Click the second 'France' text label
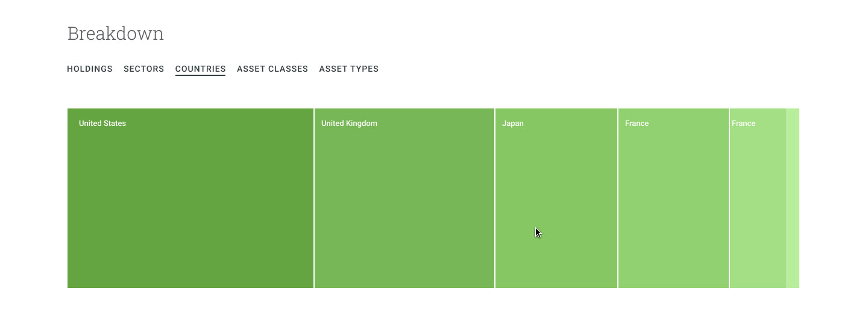The height and width of the screenshot is (335, 868). tap(743, 124)
